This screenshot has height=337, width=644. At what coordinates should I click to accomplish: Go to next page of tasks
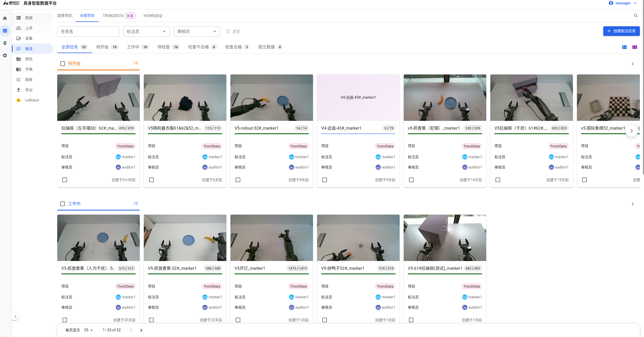click(x=141, y=330)
